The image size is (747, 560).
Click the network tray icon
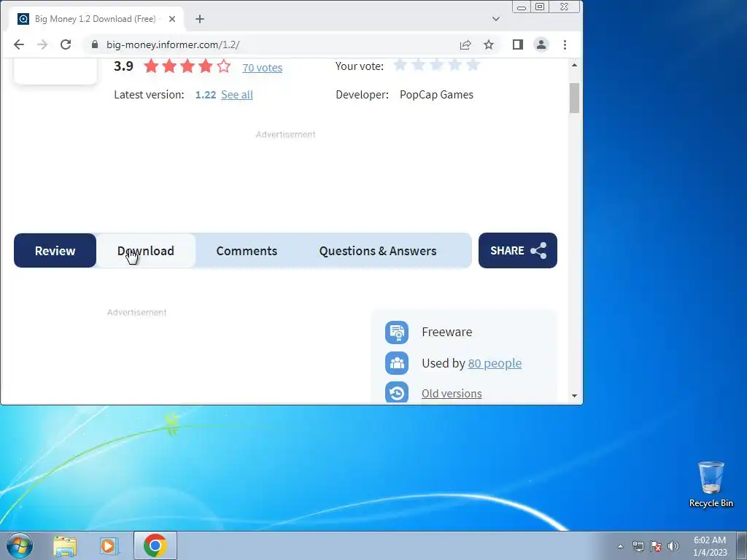tap(638, 546)
